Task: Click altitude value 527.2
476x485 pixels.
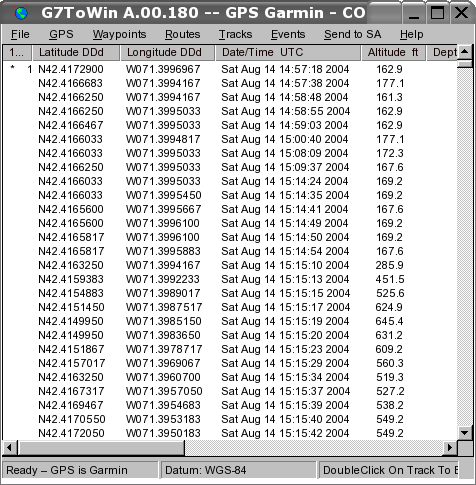Action: pos(390,391)
